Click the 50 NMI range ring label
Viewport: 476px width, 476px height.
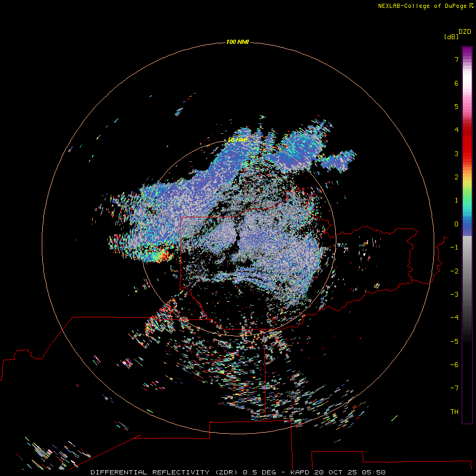(x=237, y=140)
